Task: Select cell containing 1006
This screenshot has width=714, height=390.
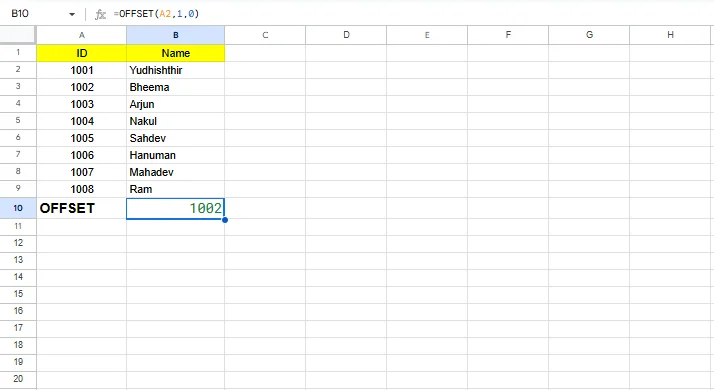Action: (82, 155)
